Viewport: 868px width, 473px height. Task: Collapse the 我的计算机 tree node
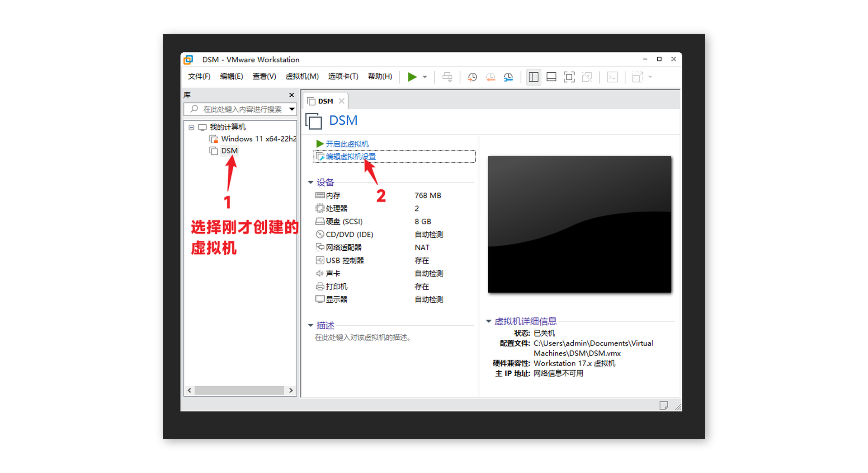(x=191, y=127)
